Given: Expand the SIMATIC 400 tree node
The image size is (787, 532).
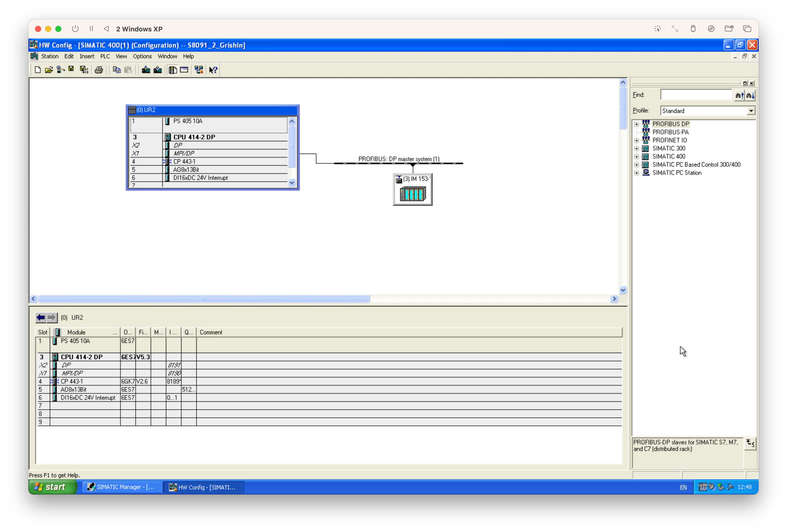Looking at the screenshot, I should (x=636, y=157).
